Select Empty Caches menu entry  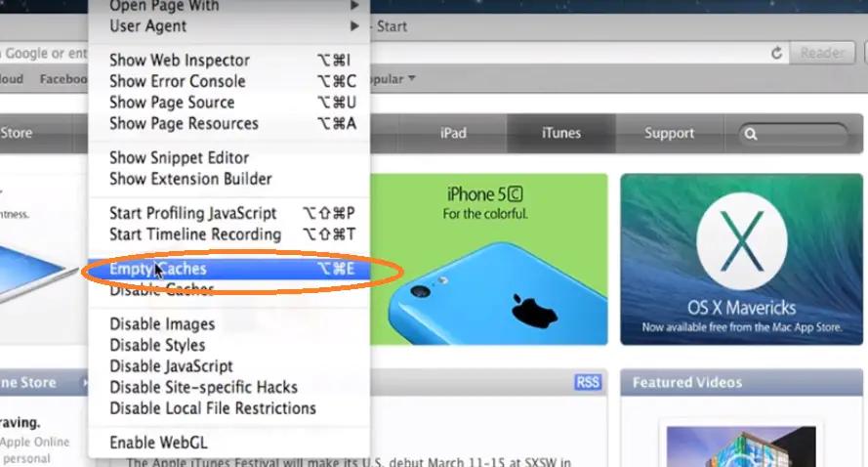[x=229, y=269]
